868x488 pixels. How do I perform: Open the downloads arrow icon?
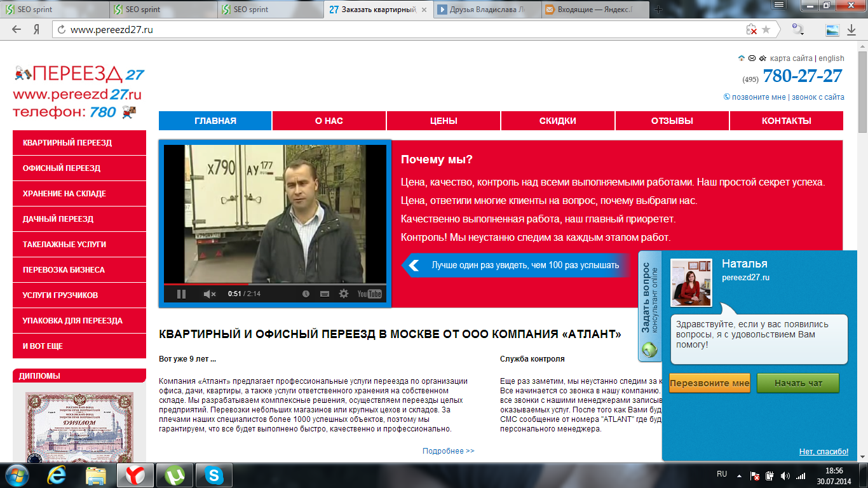851,29
